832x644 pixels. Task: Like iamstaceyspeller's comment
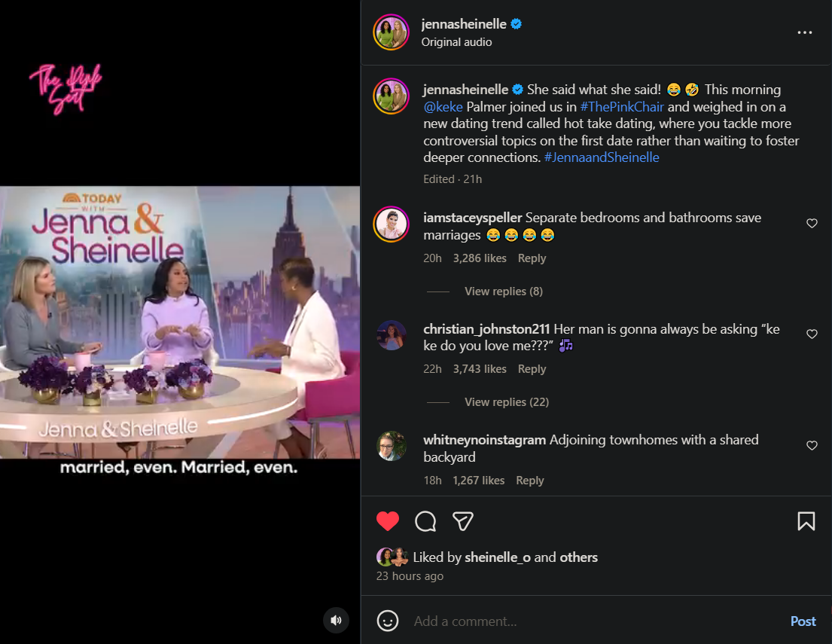812,224
